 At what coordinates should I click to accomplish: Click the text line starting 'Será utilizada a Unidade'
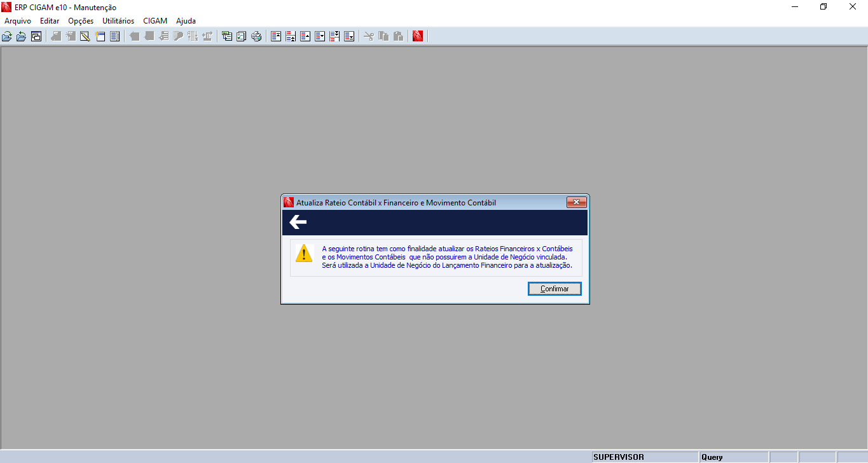click(x=447, y=265)
